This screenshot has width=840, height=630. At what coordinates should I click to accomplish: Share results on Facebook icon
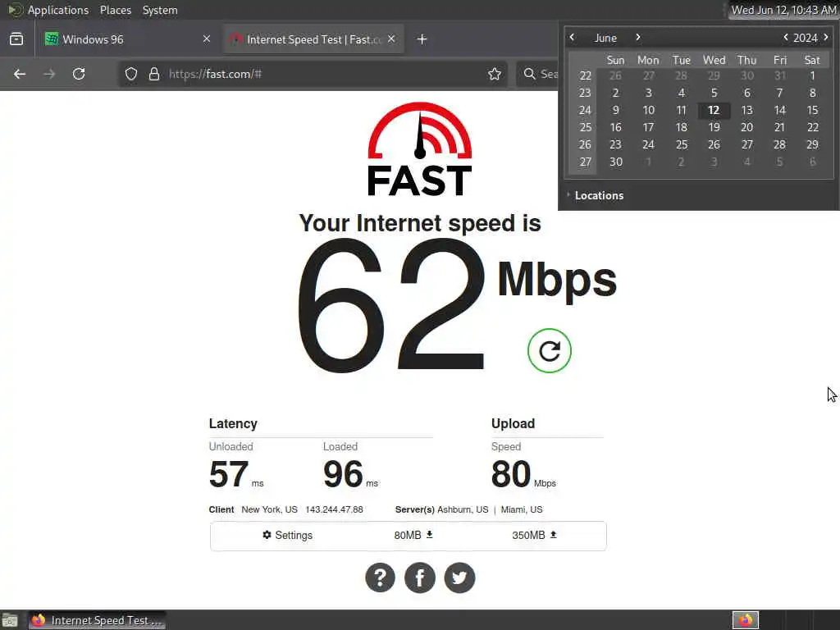[x=420, y=577]
